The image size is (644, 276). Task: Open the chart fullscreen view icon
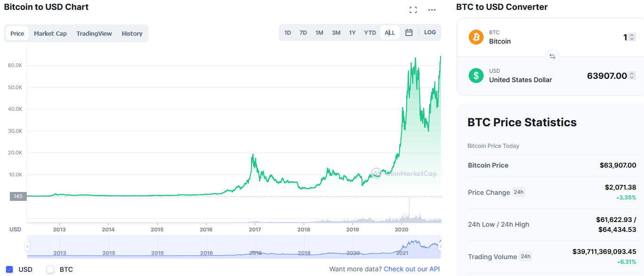[413, 10]
